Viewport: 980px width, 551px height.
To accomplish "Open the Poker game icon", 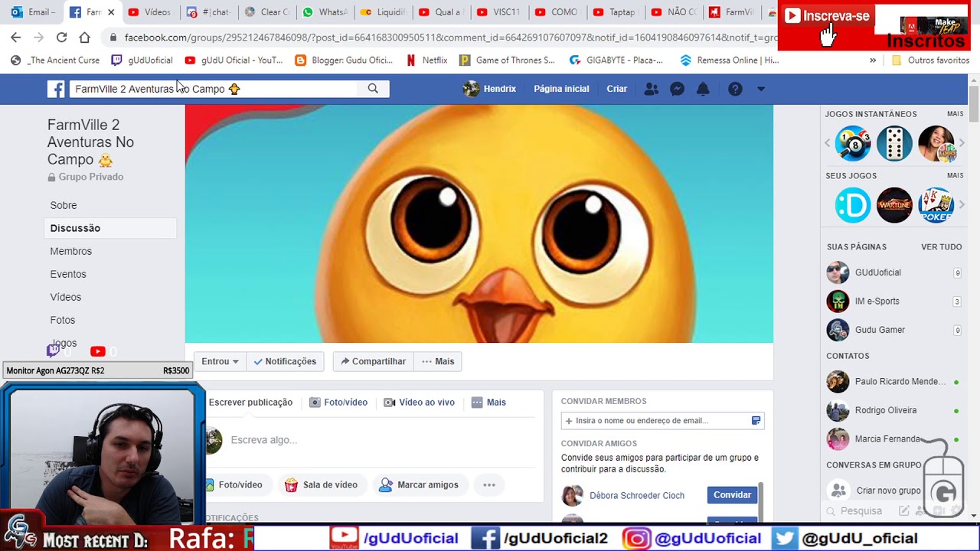I will click(936, 205).
